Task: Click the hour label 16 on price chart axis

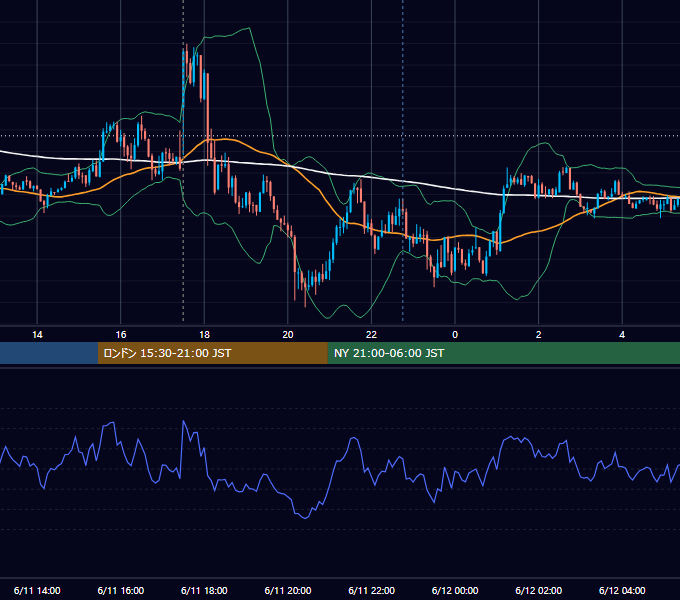Action: point(121,335)
